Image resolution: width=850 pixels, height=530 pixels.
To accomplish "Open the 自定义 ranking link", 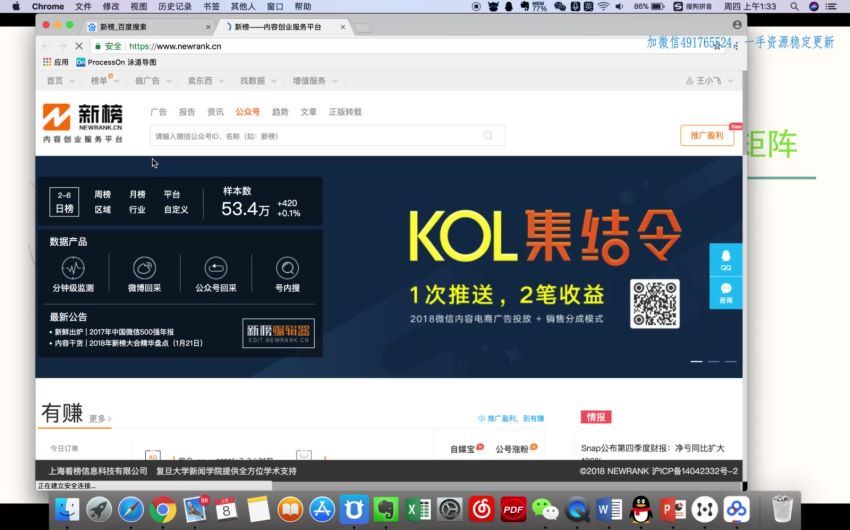I will (x=176, y=209).
